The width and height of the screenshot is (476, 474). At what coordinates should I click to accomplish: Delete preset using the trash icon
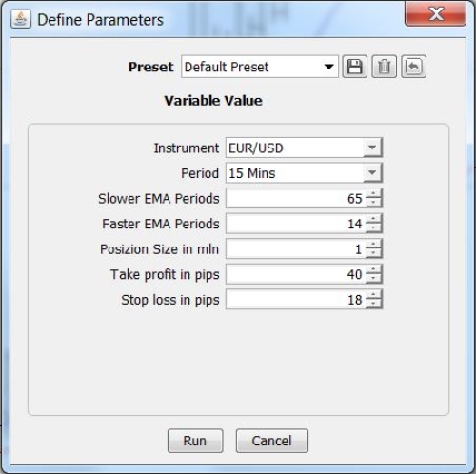384,67
